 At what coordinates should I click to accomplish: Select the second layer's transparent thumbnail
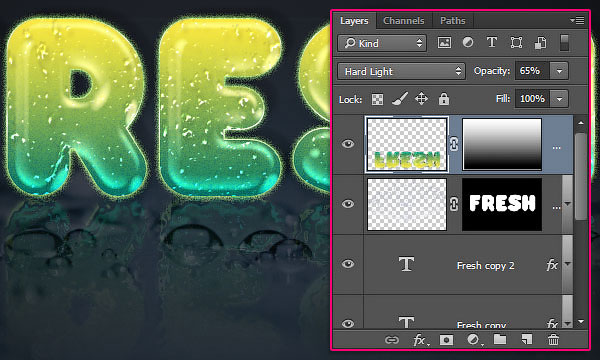point(407,204)
